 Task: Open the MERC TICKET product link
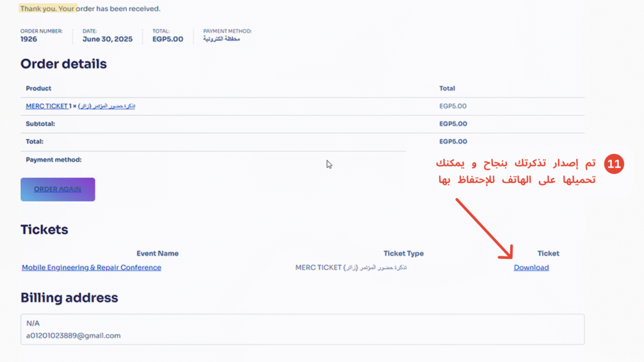(x=47, y=106)
